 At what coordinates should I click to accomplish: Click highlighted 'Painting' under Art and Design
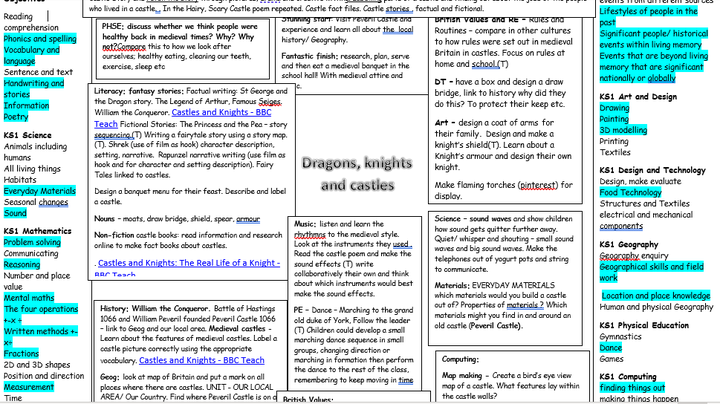(614, 119)
